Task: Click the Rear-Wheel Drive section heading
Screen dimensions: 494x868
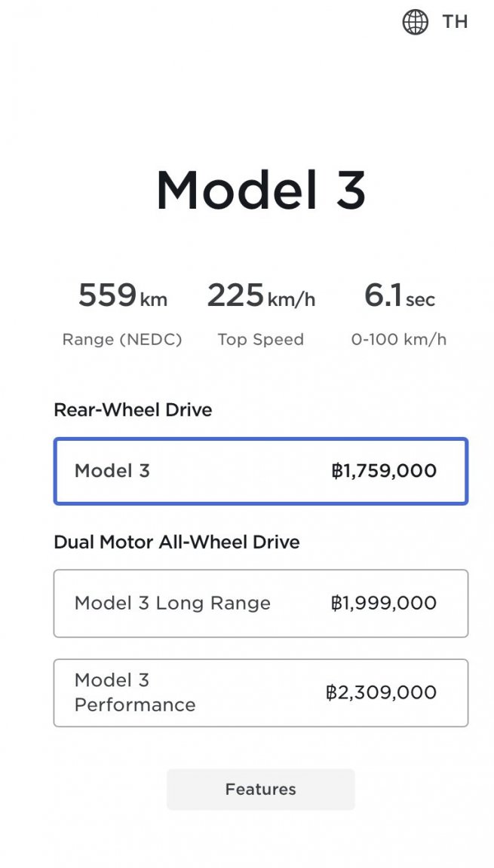Action: tap(133, 409)
